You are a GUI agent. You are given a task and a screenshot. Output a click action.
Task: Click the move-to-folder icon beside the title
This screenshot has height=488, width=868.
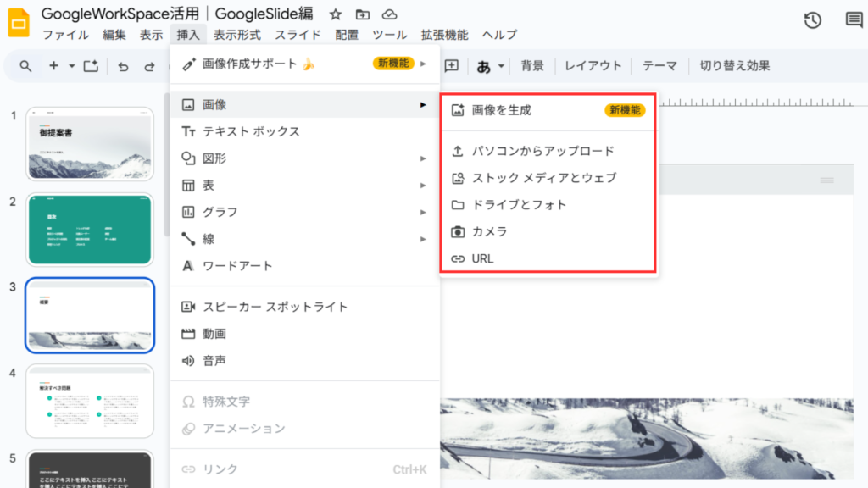(363, 14)
